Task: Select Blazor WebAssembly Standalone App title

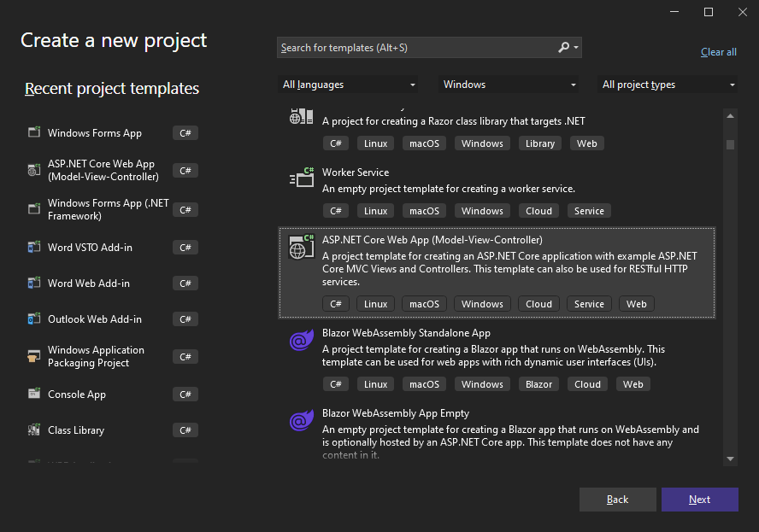Action: coord(406,333)
